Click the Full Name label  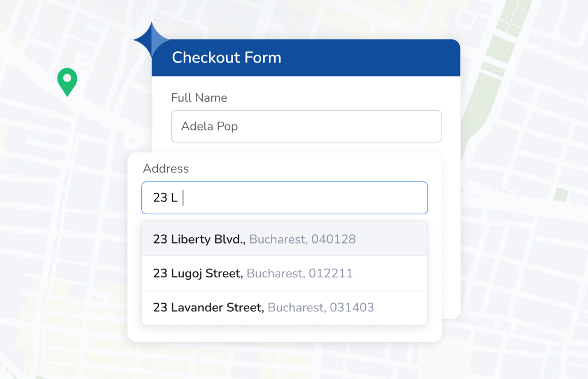point(199,98)
